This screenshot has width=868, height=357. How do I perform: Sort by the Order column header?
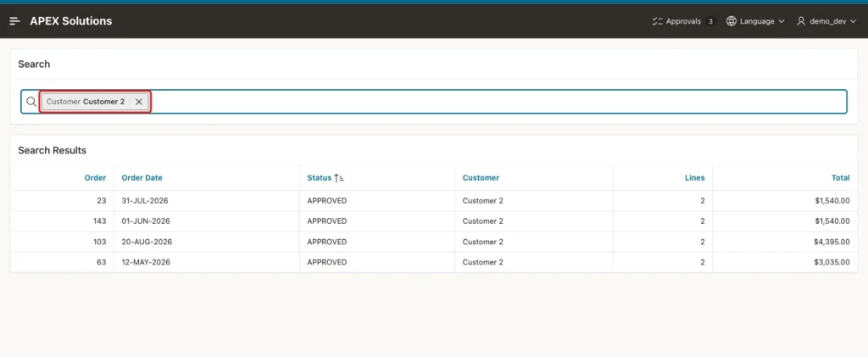(95, 178)
